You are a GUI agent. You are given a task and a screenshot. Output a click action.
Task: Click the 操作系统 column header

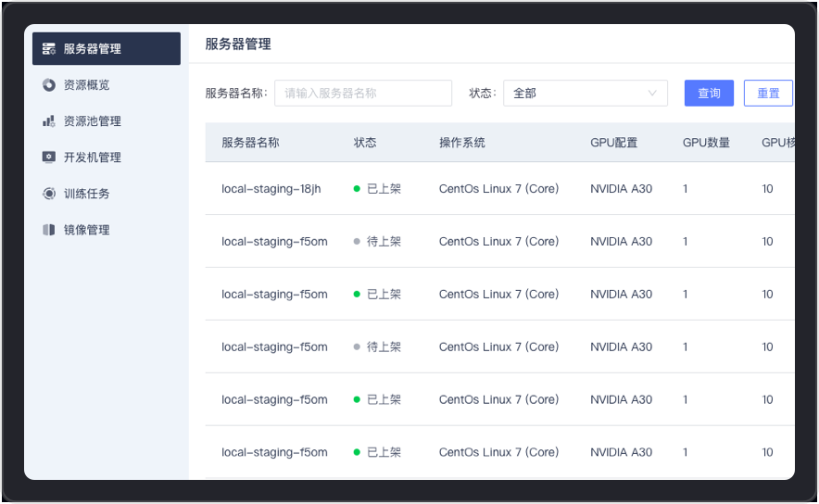pos(461,143)
